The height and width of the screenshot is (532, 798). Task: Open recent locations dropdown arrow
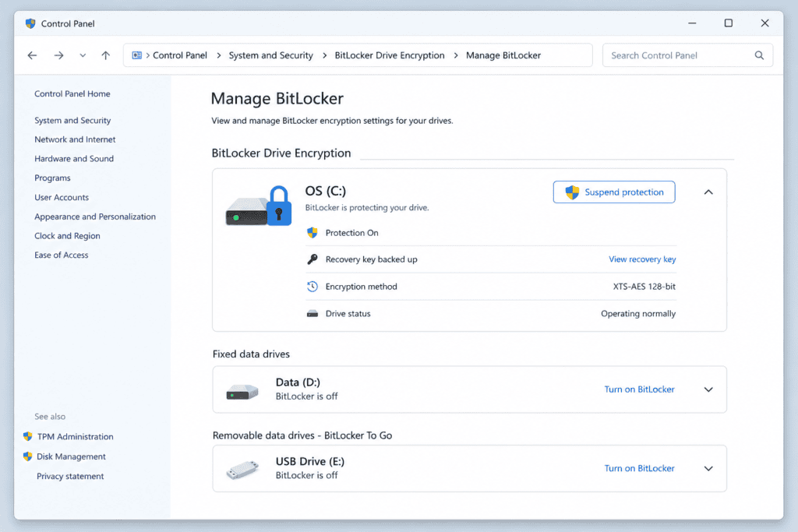point(83,55)
